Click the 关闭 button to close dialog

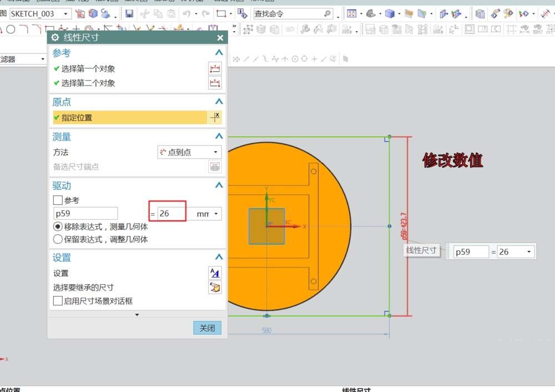point(206,328)
